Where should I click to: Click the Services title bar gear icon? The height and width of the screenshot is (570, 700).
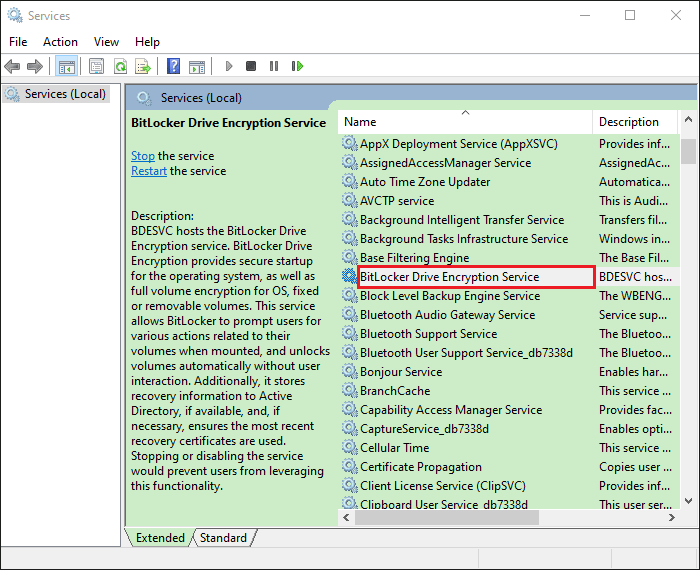coord(15,16)
